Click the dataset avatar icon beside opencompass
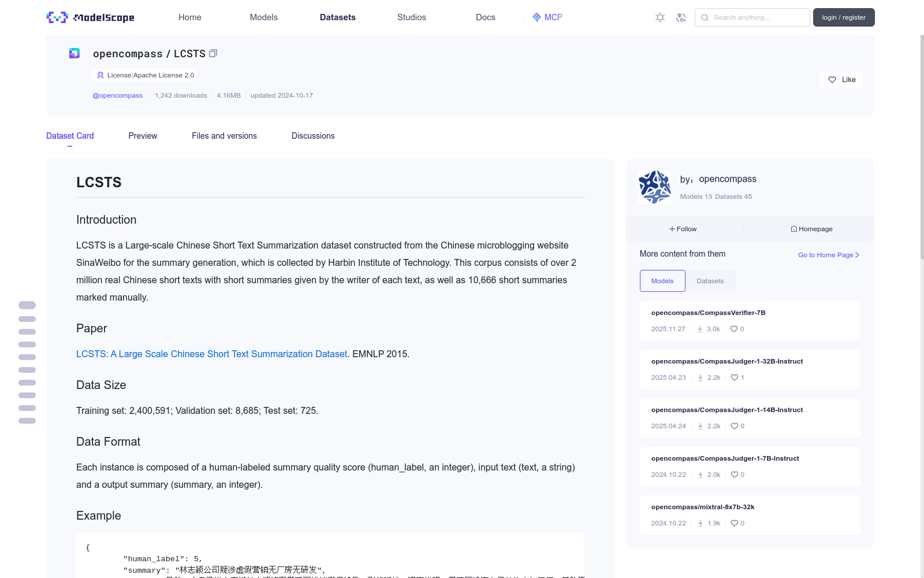 tap(74, 53)
